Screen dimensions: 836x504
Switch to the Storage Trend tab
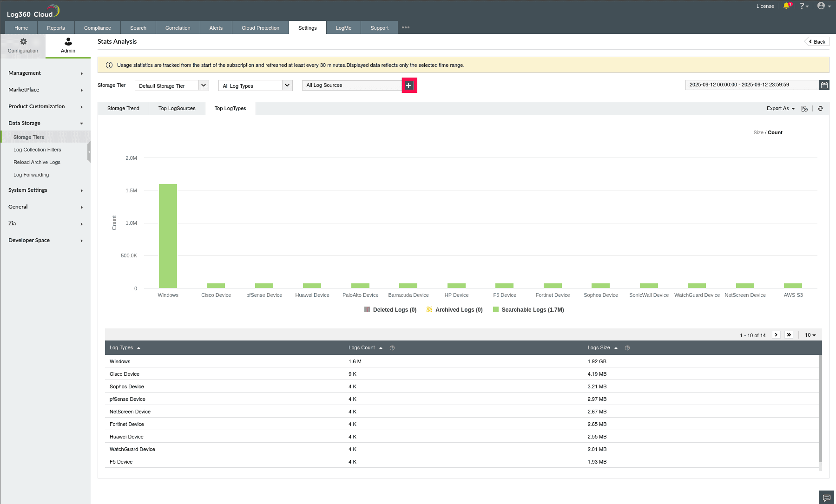pyautogui.click(x=123, y=109)
